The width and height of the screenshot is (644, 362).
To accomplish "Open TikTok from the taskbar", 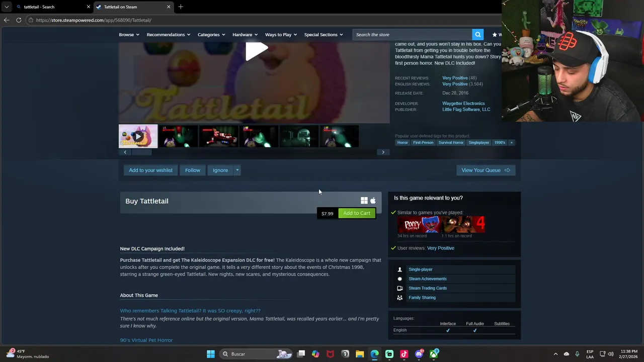I will (x=404, y=354).
